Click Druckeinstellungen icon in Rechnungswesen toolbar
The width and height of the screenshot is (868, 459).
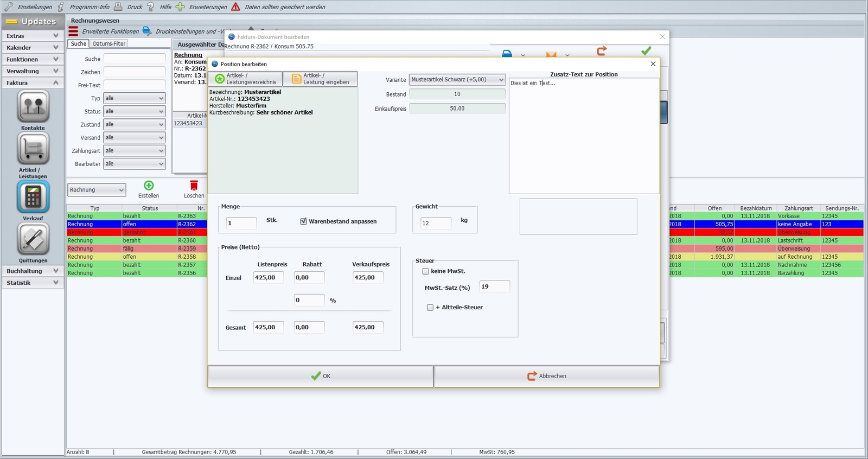tap(147, 31)
